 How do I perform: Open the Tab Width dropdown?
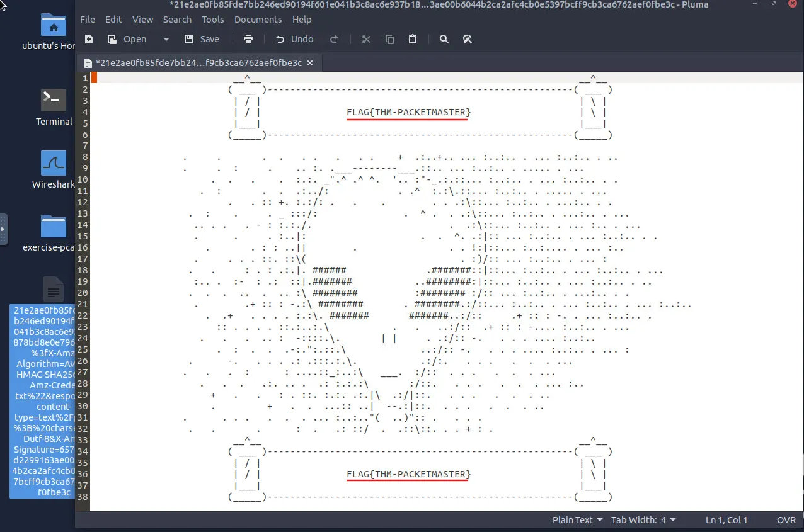[643, 520]
